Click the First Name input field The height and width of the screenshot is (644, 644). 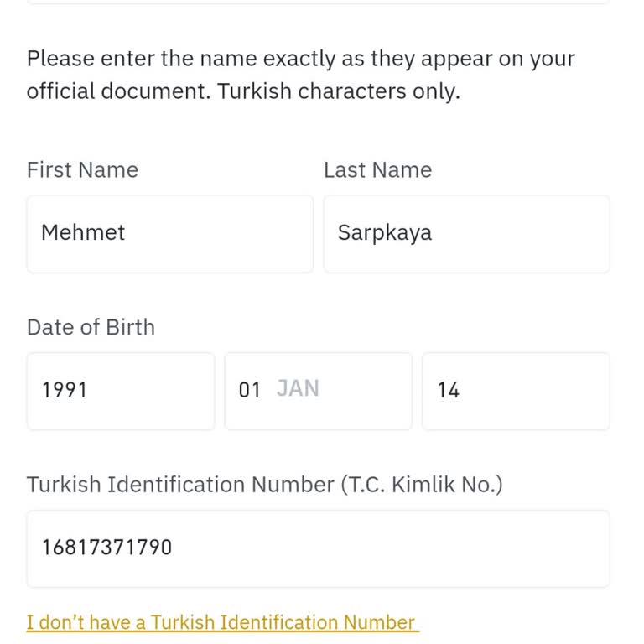point(169,234)
